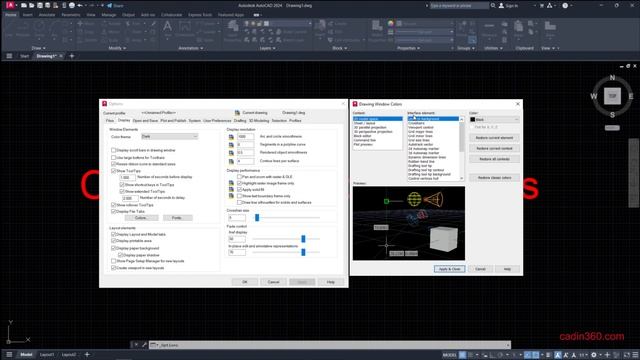Uncheck Apply solid fill
This screenshot has height=360, width=640.
[x=240, y=189]
